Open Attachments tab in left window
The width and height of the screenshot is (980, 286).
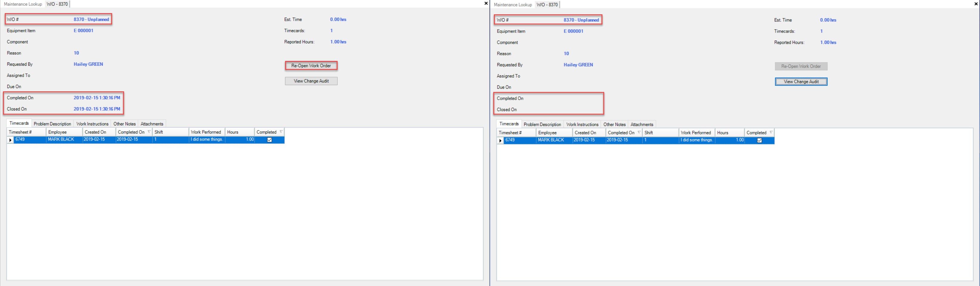tap(152, 124)
